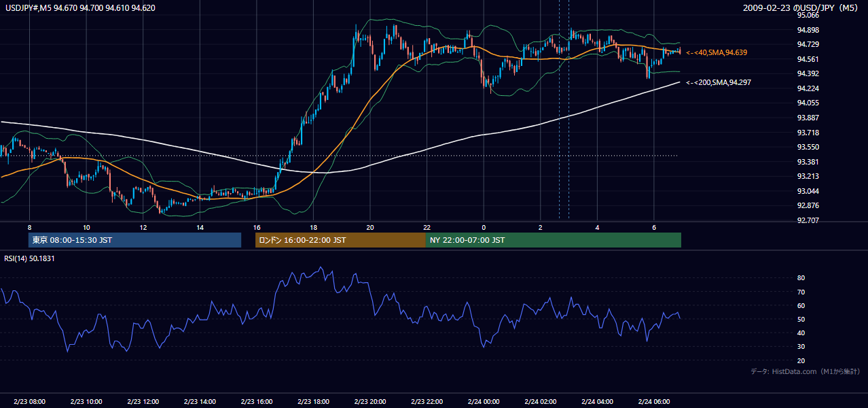Screen dimensions: 868x408
Task: Click price axis label 95.066
Action: (x=810, y=15)
